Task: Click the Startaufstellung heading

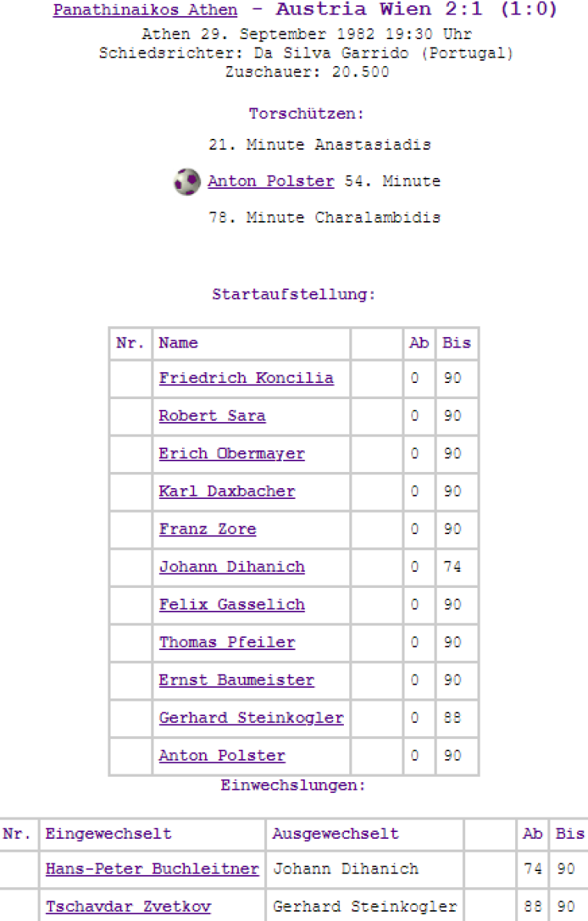Action: pyautogui.click(x=294, y=295)
